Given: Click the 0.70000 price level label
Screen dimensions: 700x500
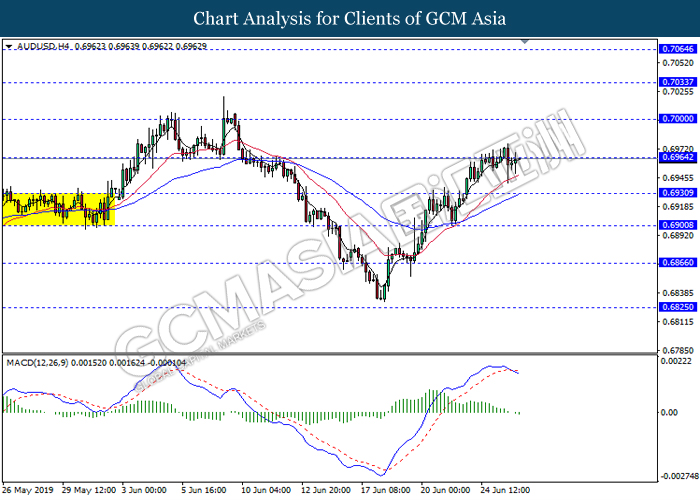Looking at the screenshot, I should coord(678,119).
